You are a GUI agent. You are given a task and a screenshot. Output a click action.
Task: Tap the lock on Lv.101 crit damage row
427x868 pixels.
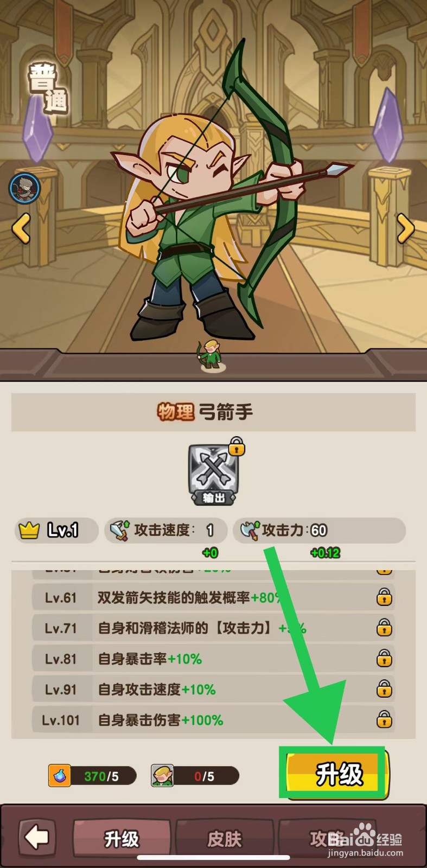pyautogui.click(x=384, y=720)
